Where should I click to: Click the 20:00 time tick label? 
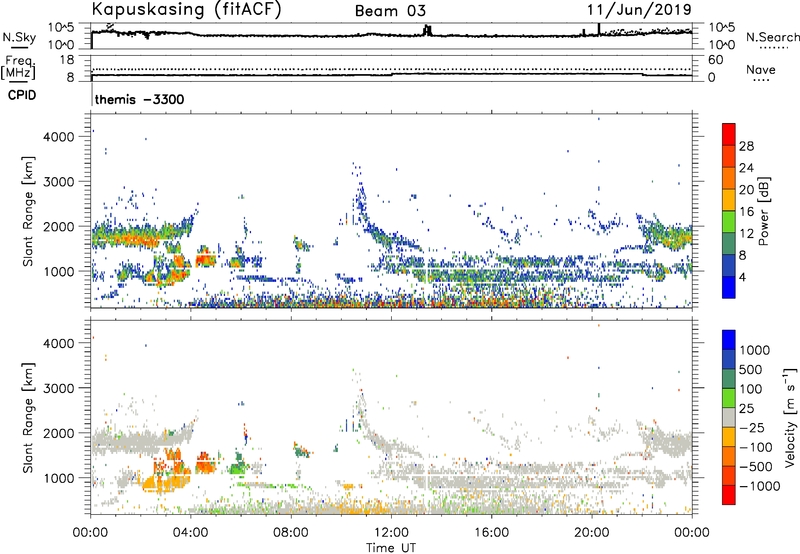[591, 533]
